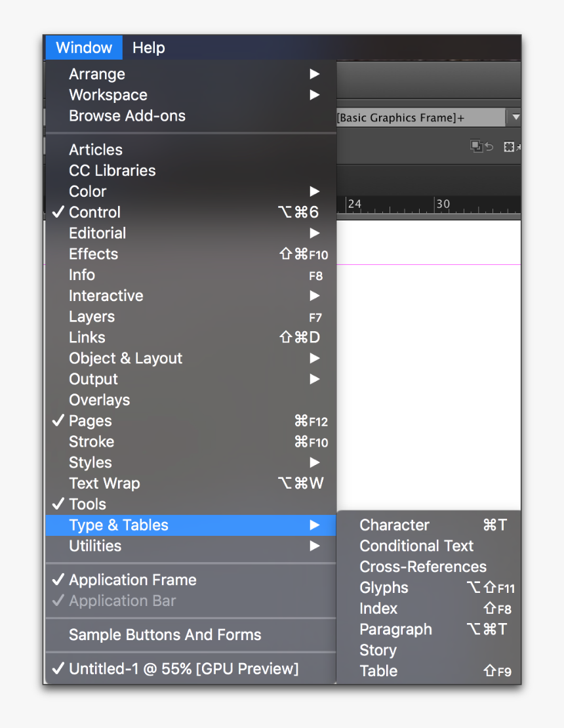
Task: Open the Basic Graphics Frame style dropdown
Action: coord(514,117)
